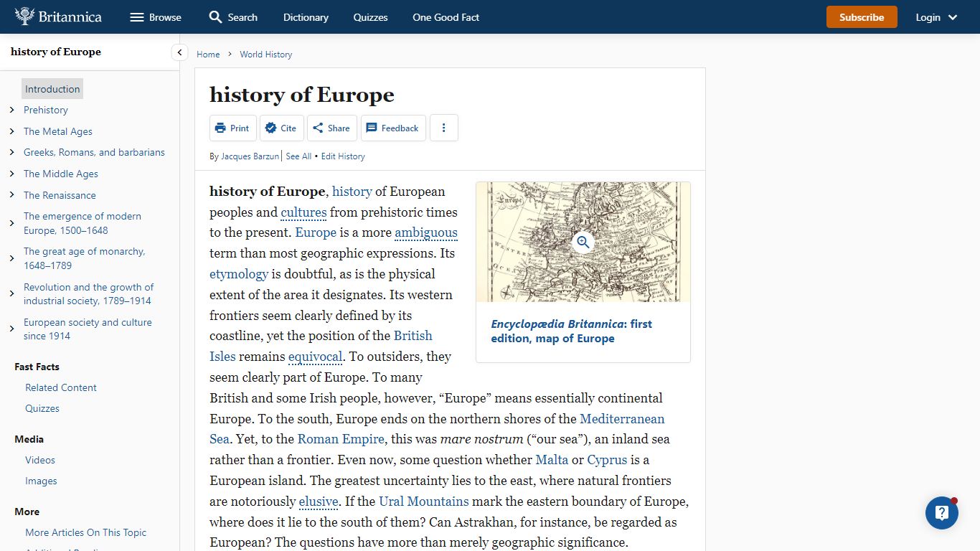The image size is (980, 551).
Task: Go to World History breadcrumb
Action: click(266, 55)
